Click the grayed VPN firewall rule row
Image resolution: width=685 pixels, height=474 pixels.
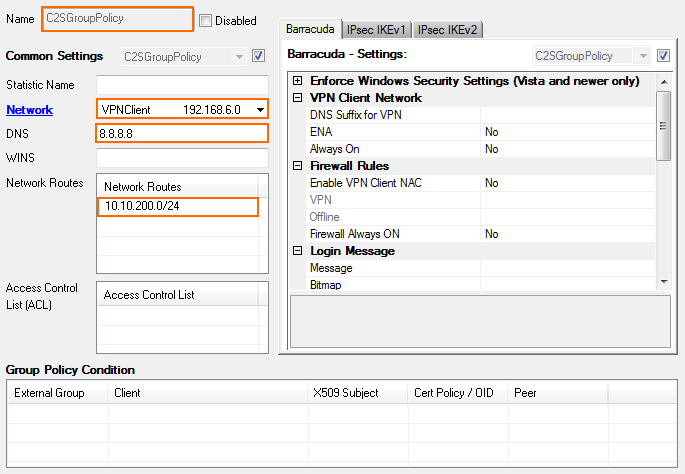pyautogui.click(x=481, y=200)
